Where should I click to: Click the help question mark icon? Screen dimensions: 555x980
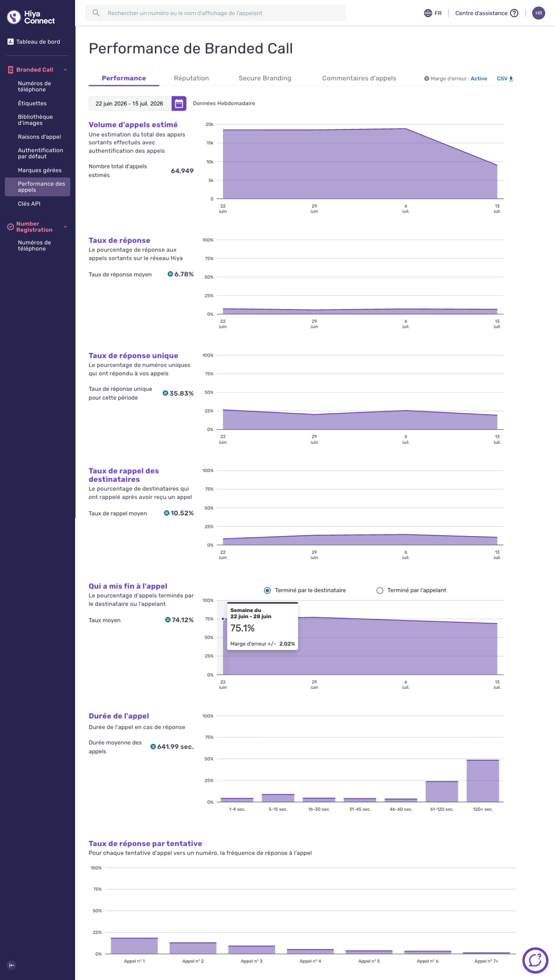coord(514,13)
